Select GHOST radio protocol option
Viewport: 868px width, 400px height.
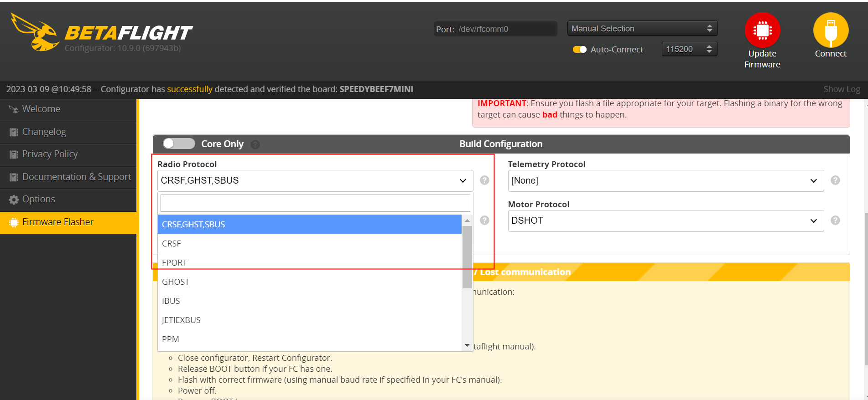click(x=310, y=282)
